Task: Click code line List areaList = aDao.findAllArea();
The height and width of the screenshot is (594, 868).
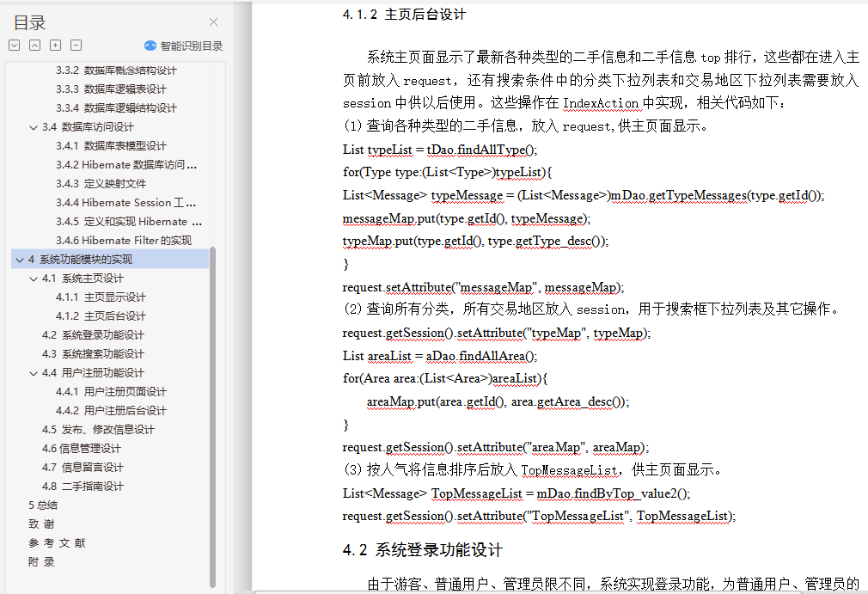Action: [x=440, y=356]
